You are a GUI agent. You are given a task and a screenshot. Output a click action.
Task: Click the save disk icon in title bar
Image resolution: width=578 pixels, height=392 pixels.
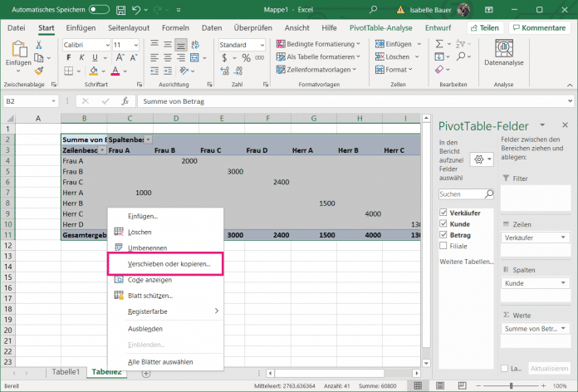(119, 9)
